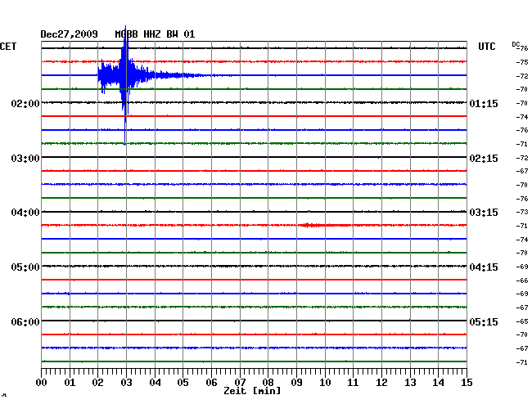Click minute tick label 07 on time axis
The height and width of the screenshot is (404, 532).
240,383
